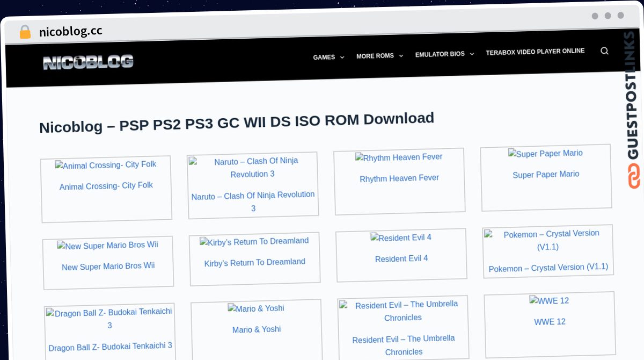Open the Resident Evil 4 title link
The width and height of the screenshot is (644, 360).
click(x=401, y=259)
